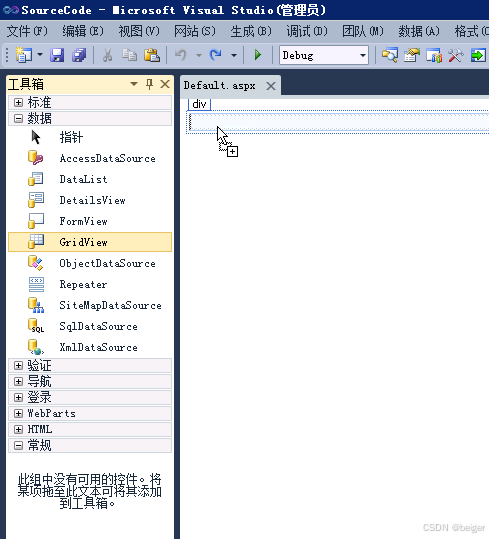Click the Find in Files magnifier icon
Screen dimensions: 489x539
tap(390, 55)
